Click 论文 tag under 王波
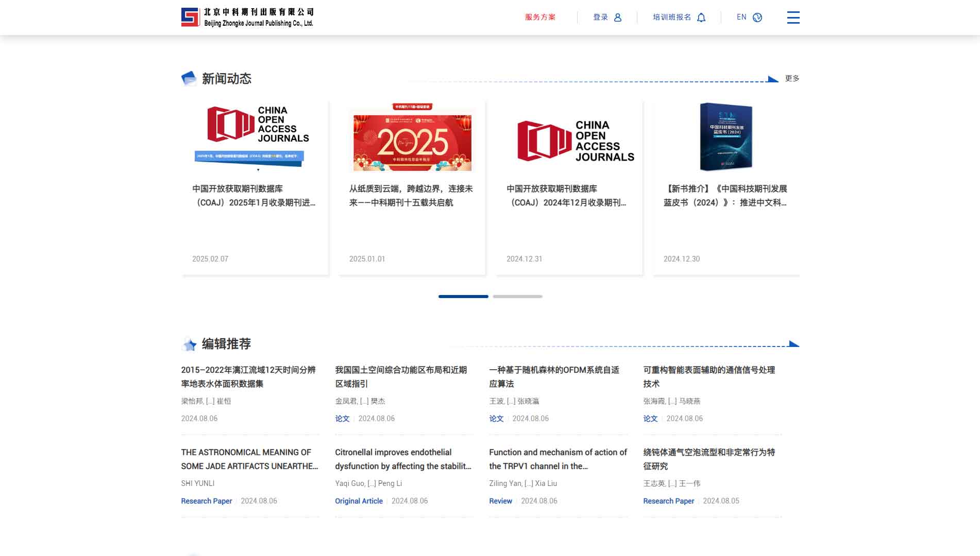This screenshot has height=556, width=980. (x=496, y=419)
